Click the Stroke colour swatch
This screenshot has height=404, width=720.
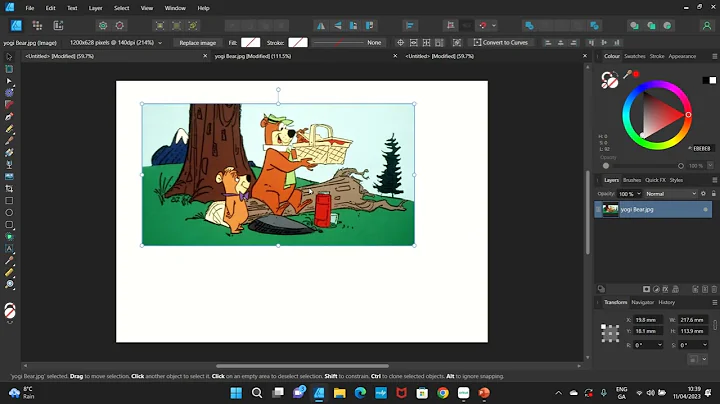[x=298, y=43]
